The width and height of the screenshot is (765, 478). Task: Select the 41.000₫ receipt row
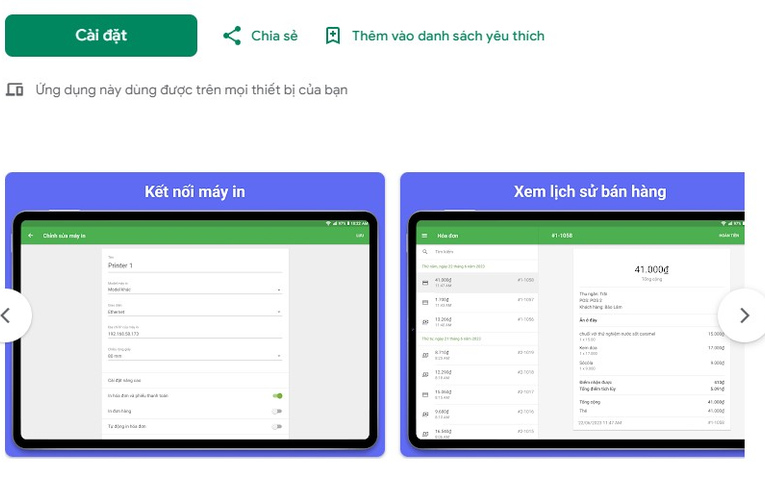tap(478, 282)
